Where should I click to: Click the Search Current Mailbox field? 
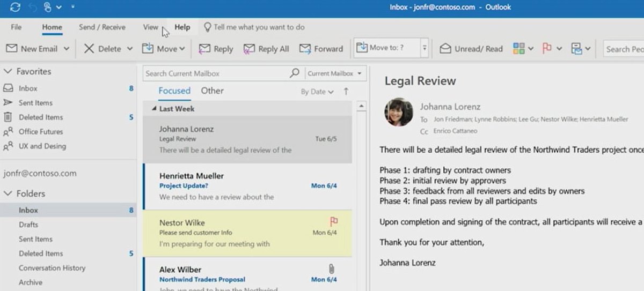tap(215, 73)
